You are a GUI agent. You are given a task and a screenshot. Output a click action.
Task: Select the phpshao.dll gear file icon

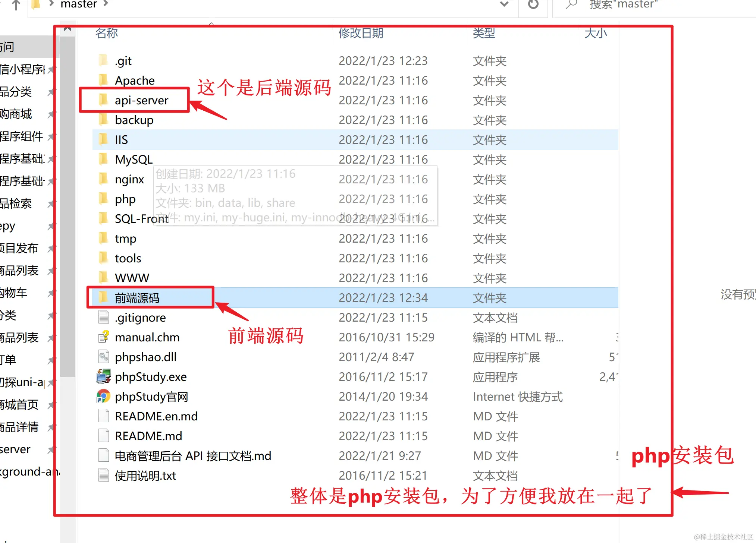pyautogui.click(x=103, y=357)
